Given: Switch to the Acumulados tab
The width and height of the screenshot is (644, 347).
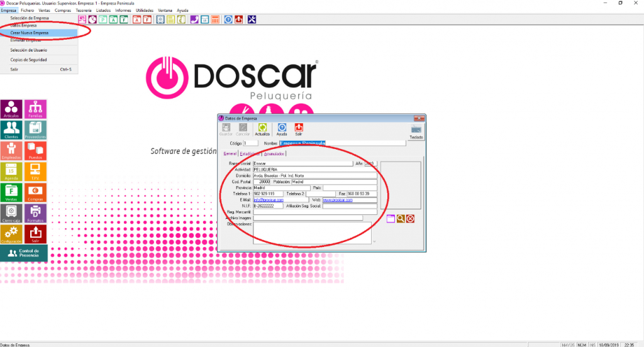Looking at the screenshot, I should point(274,153).
